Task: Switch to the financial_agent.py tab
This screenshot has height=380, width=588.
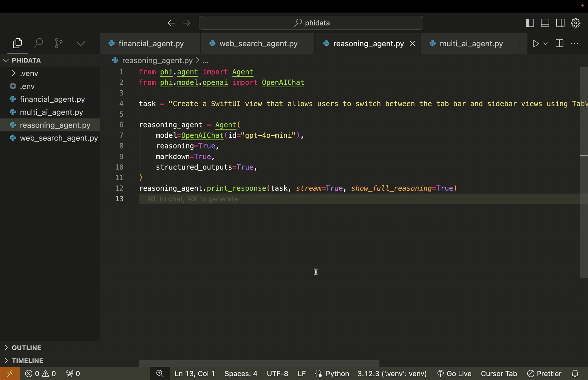Action: pyautogui.click(x=151, y=44)
